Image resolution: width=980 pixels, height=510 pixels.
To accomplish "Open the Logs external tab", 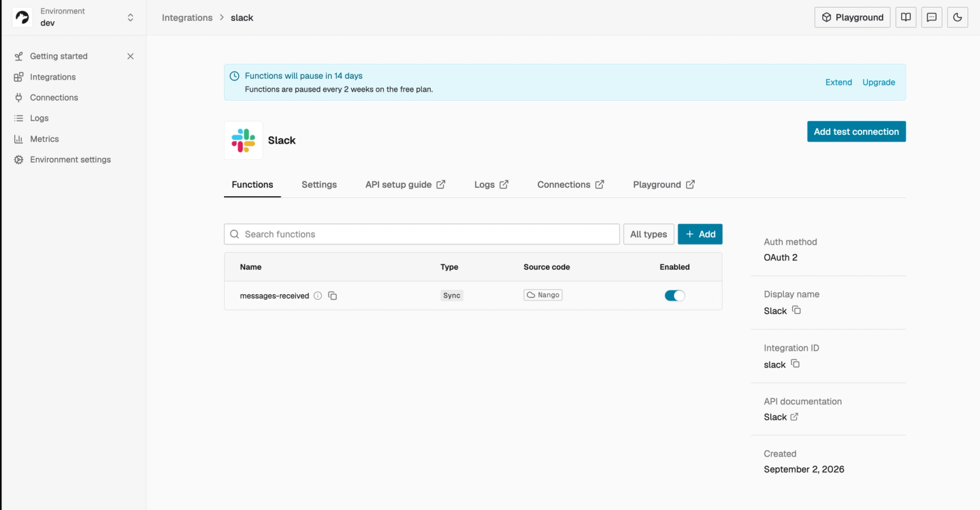I will pyautogui.click(x=491, y=185).
